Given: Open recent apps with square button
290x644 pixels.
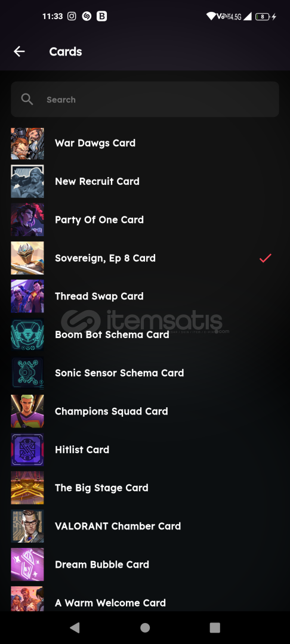Looking at the screenshot, I should (215, 627).
